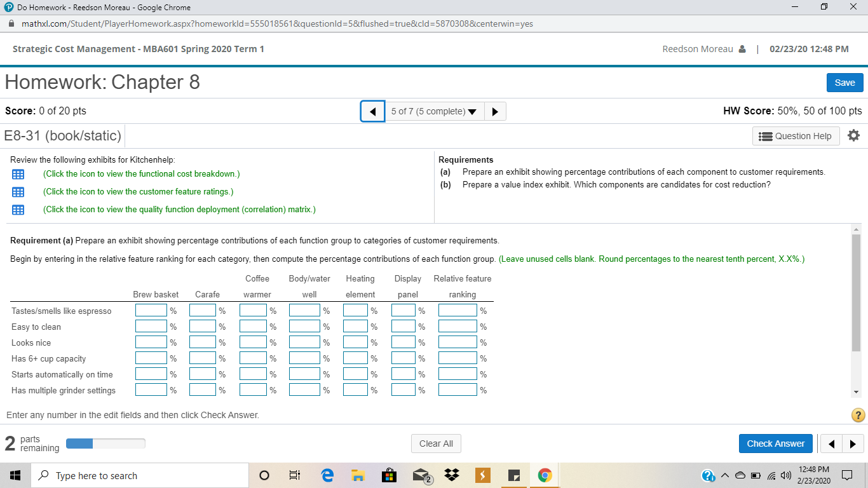Click Heating element field for Starts automatically on time
868x488 pixels.
pyautogui.click(x=355, y=374)
